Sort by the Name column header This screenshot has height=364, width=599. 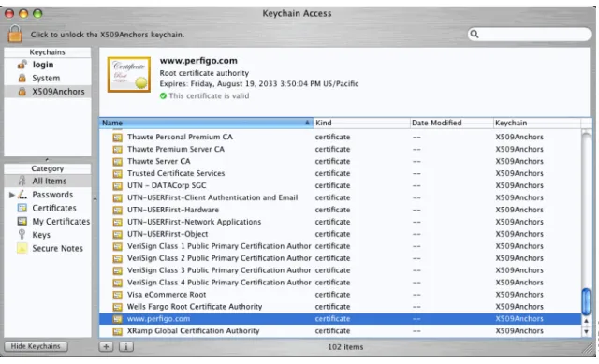coord(206,123)
